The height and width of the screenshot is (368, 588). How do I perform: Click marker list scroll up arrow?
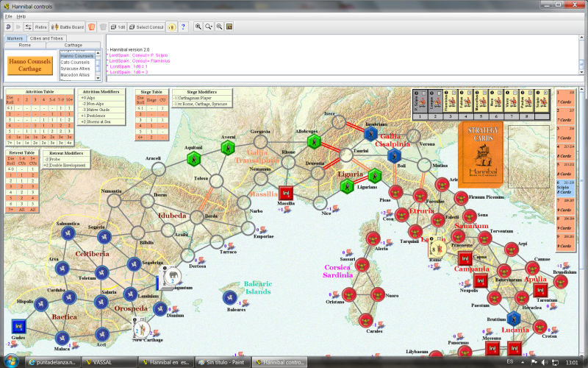point(98,53)
